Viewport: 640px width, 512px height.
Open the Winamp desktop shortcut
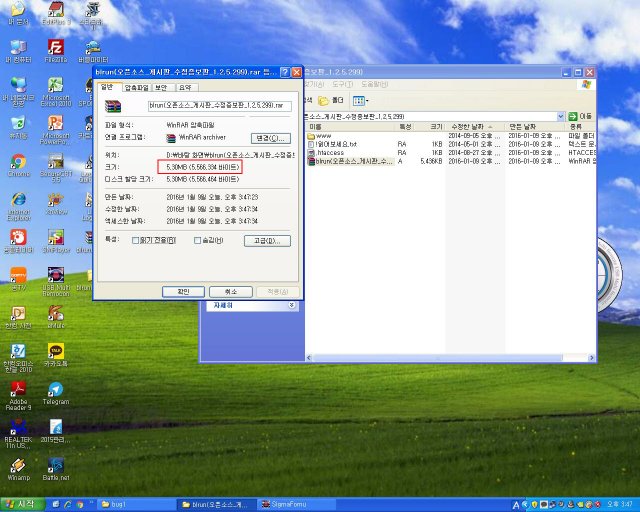(18, 469)
